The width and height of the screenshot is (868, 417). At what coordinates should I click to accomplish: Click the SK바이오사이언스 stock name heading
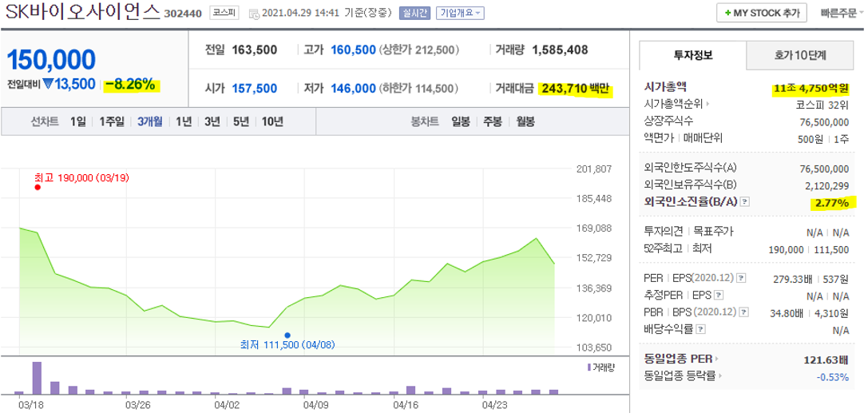83,12
